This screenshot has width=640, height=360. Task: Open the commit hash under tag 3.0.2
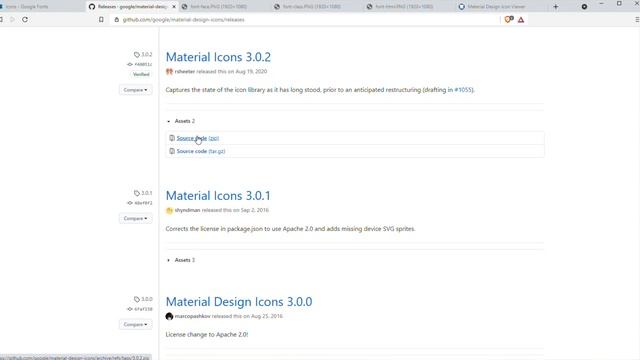[143, 64]
